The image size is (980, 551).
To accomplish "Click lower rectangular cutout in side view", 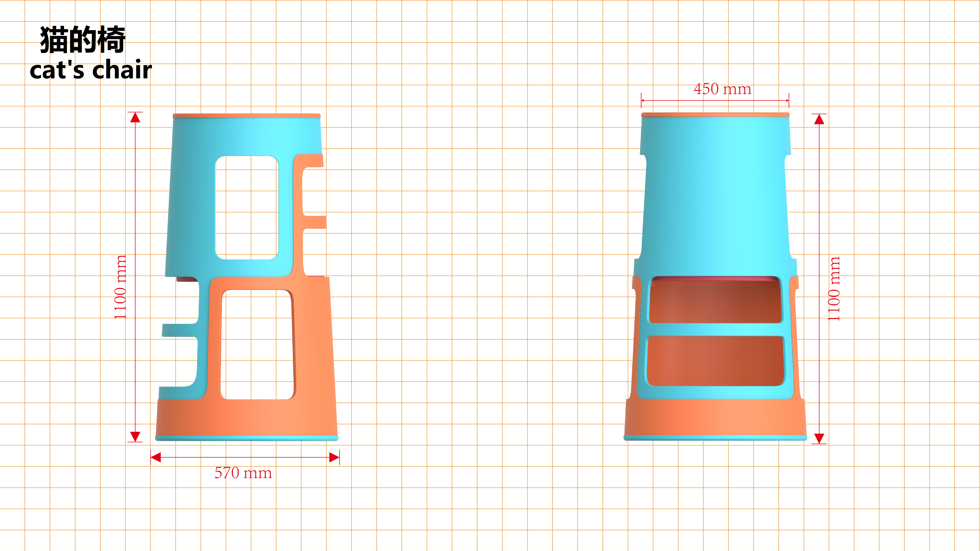I will click(257, 345).
